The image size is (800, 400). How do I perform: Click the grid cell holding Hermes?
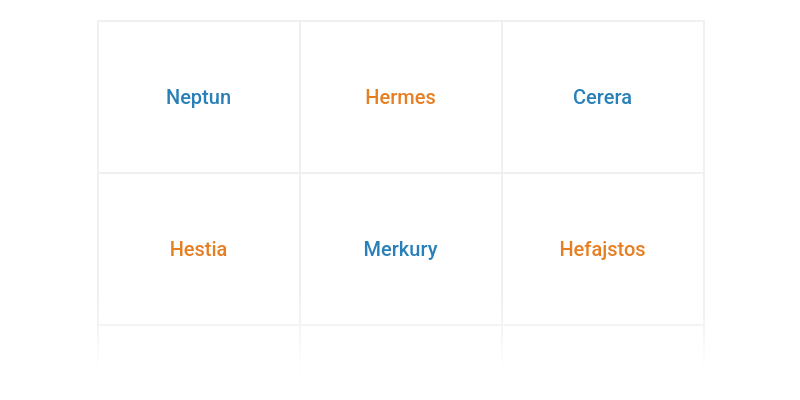(400, 130)
